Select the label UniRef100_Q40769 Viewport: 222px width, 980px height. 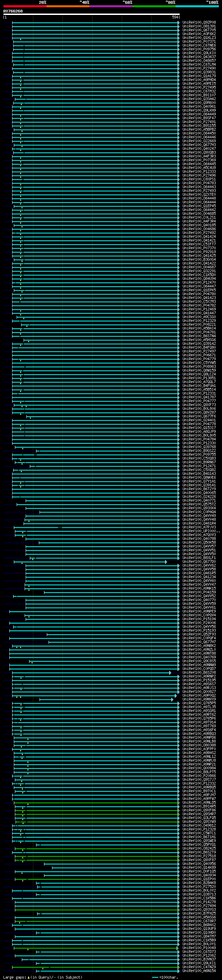[199, 657]
